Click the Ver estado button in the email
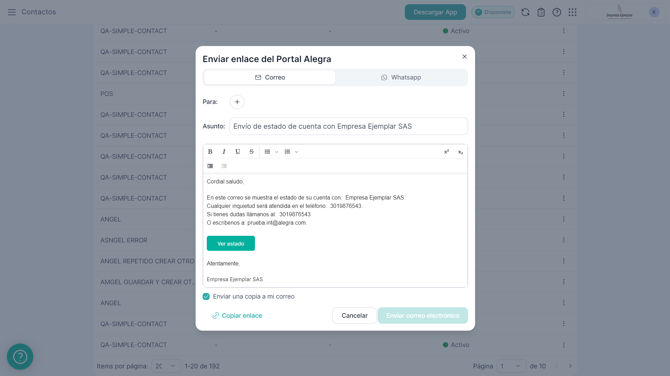The width and height of the screenshot is (670, 376). pyautogui.click(x=231, y=244)
